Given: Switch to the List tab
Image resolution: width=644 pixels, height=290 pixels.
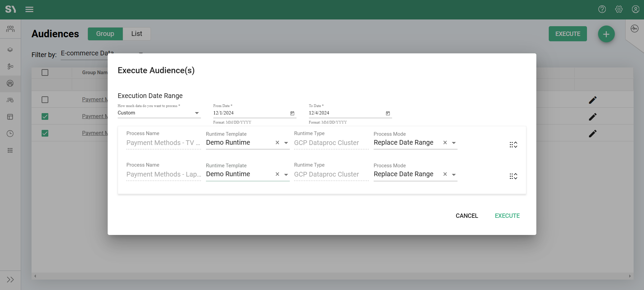Looking at the screenshot, I should pos(137,34).
